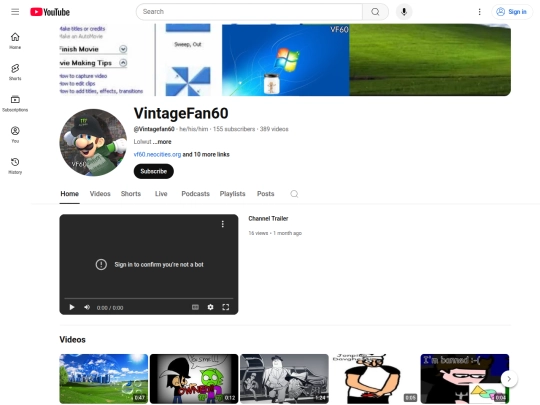Open the 0:47 green field video thumbnail

[104, 379]
